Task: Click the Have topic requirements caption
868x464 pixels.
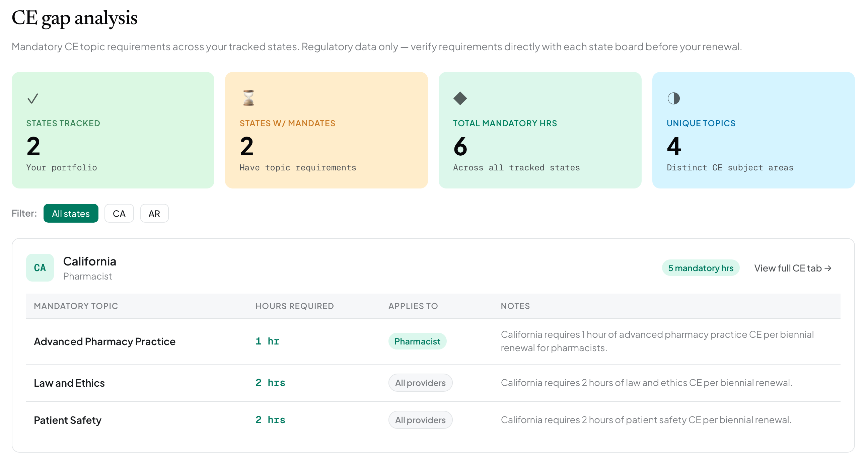Action: [x=298, y=167]
